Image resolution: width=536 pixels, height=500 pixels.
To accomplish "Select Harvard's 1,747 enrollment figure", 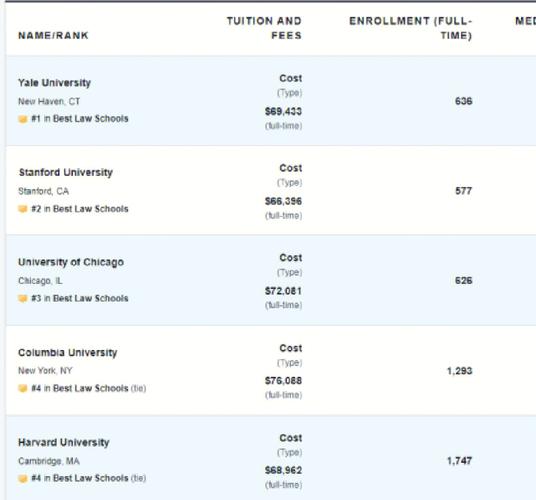I will 459,461.
